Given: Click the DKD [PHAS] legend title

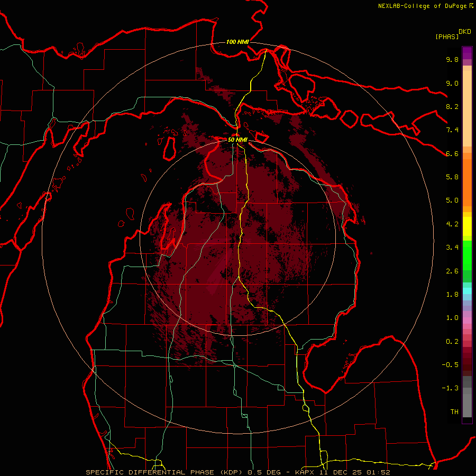Looking at the screenshot, I should click(453, 34).
